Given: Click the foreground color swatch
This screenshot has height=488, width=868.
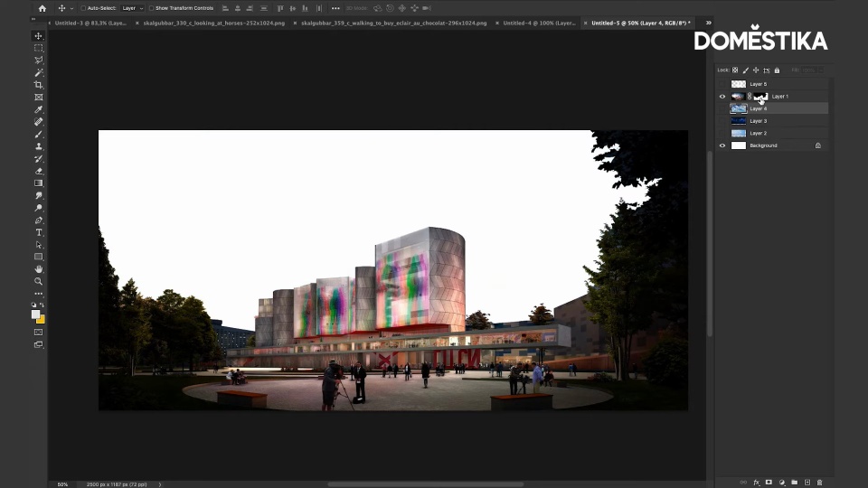Looking at the screenshot, I should [36, 314].
